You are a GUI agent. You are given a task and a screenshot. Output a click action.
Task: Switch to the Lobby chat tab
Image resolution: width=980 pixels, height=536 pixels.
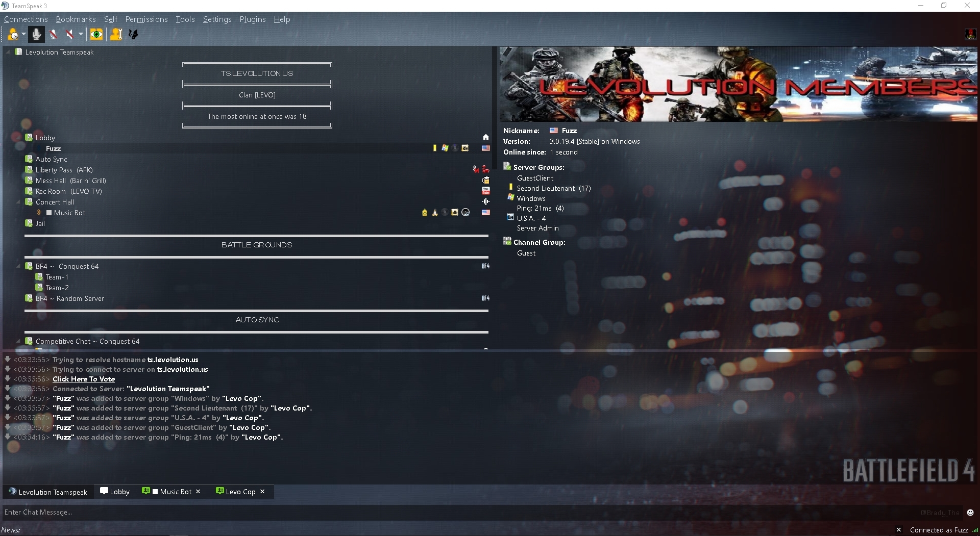115,492
